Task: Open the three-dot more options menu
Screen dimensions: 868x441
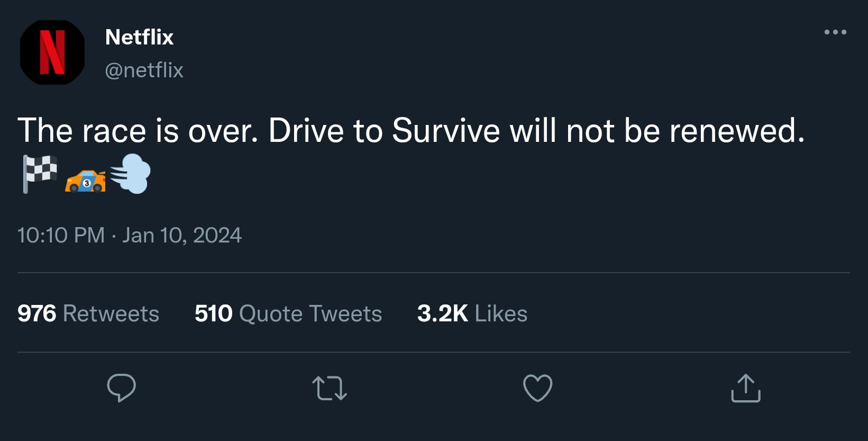Action: (x=835, y=32)
